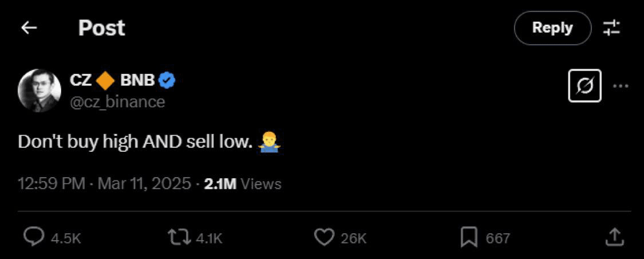Open the share arrow menu
The image size is (644, 259).
pos(614,236)
